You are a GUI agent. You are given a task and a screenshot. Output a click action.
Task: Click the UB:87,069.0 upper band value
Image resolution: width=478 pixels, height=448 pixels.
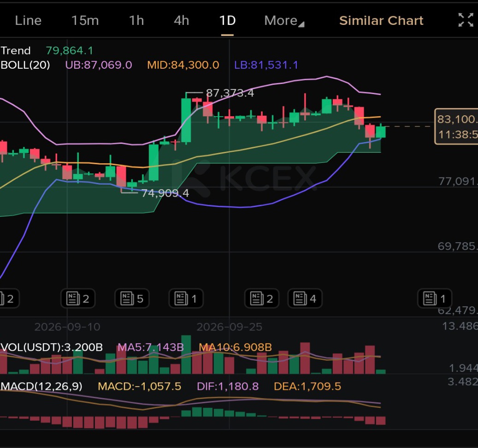point(99,65)
